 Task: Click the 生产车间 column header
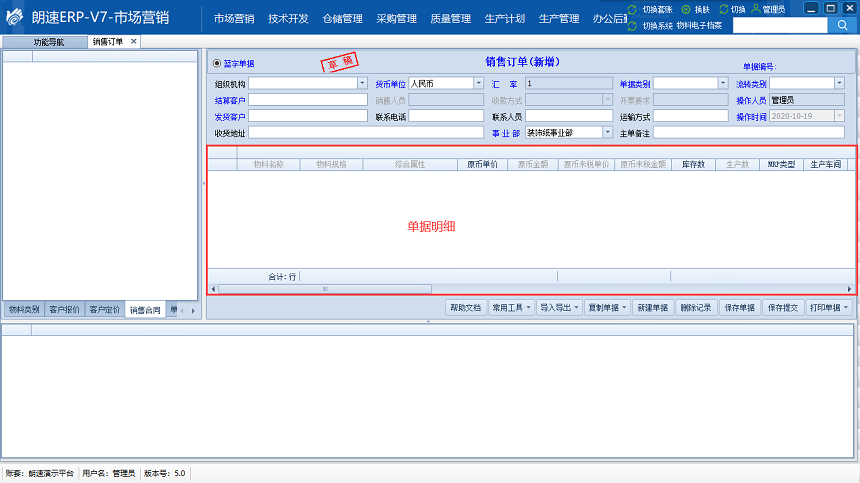click(x=825, y=164)
